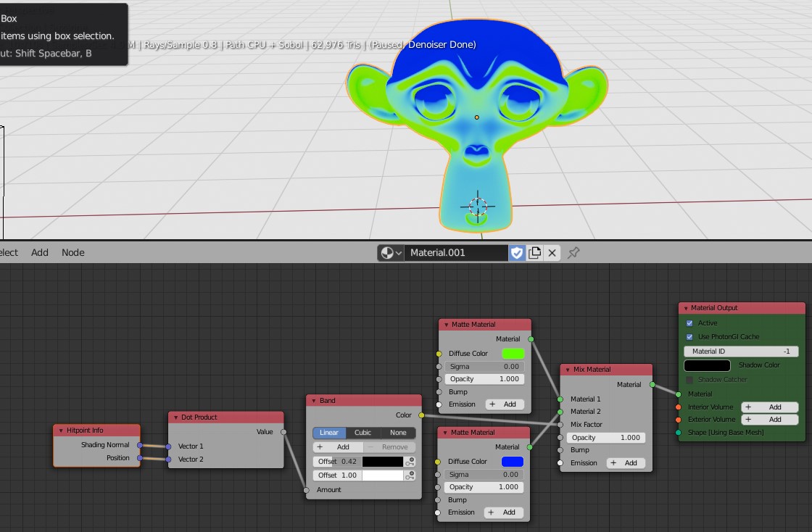Click Add button in the Band node
This screenshot has height=532, width=812.
(337, 447)
